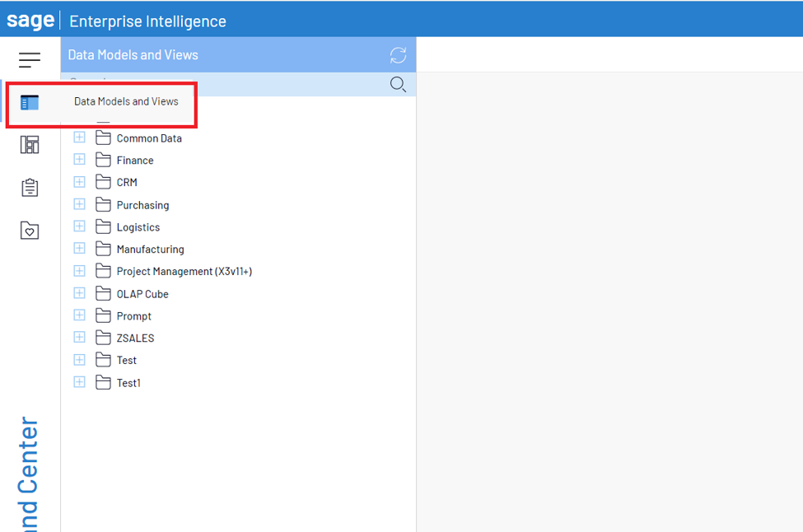Click the search magnifier icon
Screen dimensions: 803x532
(398, 84)
